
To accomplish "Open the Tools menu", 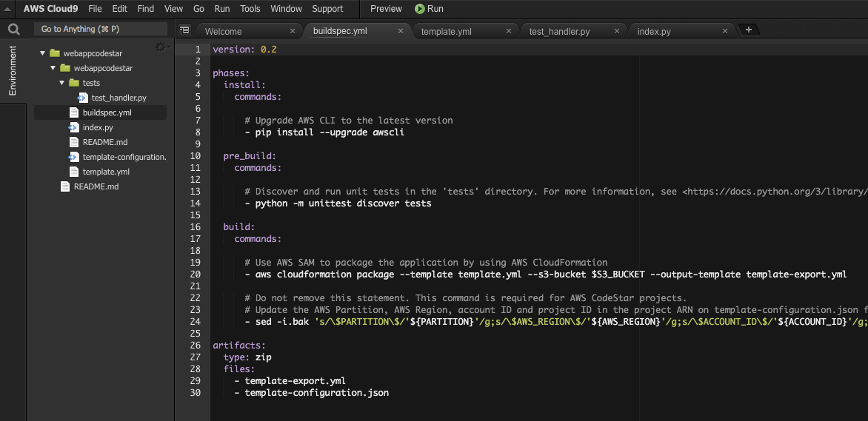I will (250, 9).
